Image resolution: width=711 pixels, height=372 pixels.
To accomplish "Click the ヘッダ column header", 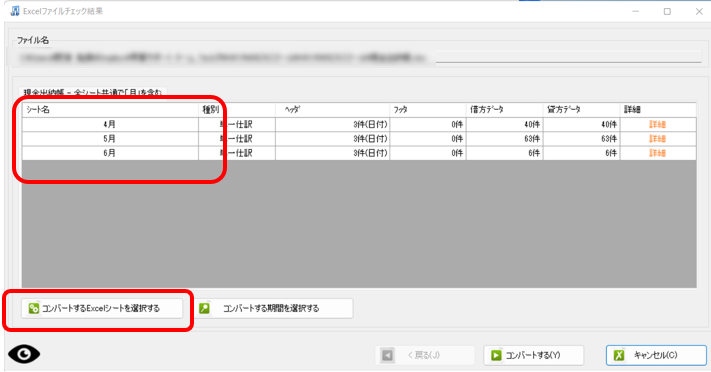I will point(332,110).
